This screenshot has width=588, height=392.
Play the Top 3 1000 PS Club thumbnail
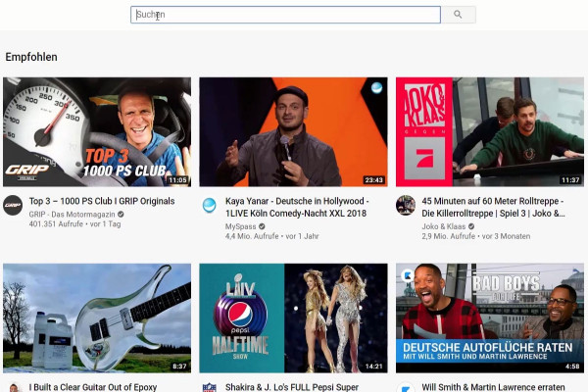97,132
